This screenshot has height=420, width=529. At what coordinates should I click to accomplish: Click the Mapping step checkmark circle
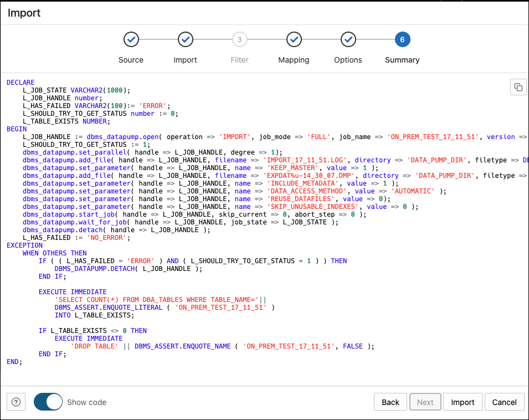[x=294, y=39]
